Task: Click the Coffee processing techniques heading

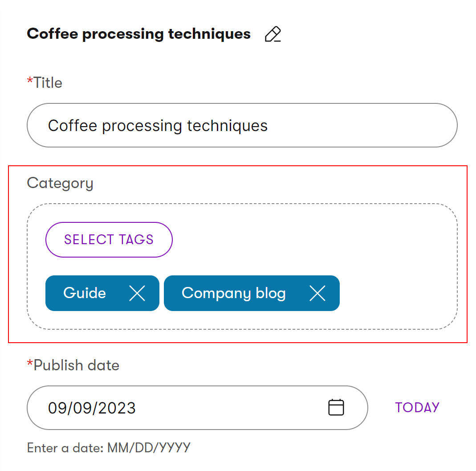Action: (x=138, y=34)
